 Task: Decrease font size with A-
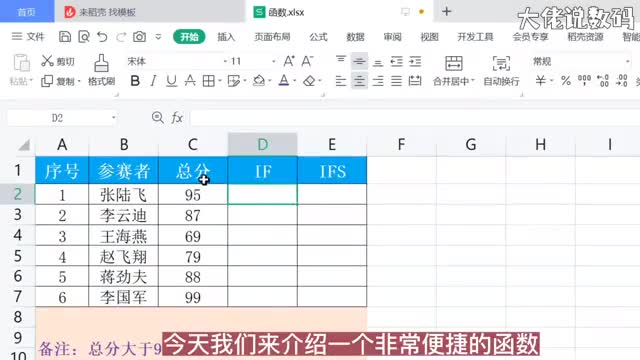click(x=307, y=61)
